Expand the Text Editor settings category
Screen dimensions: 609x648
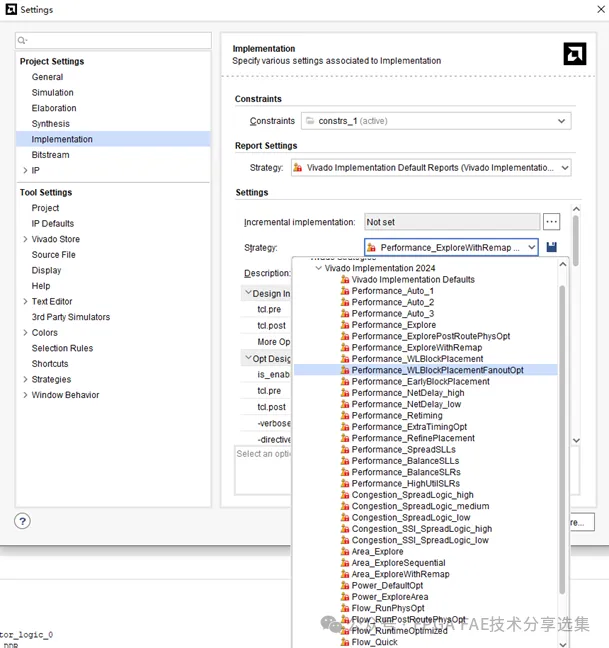(25, 301)
